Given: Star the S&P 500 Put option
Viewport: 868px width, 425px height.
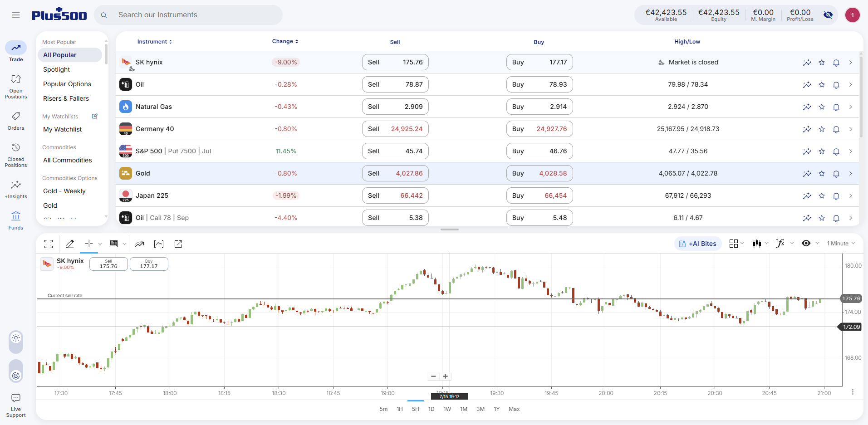Looking at the screenshot, I should (x=822, y=151).
